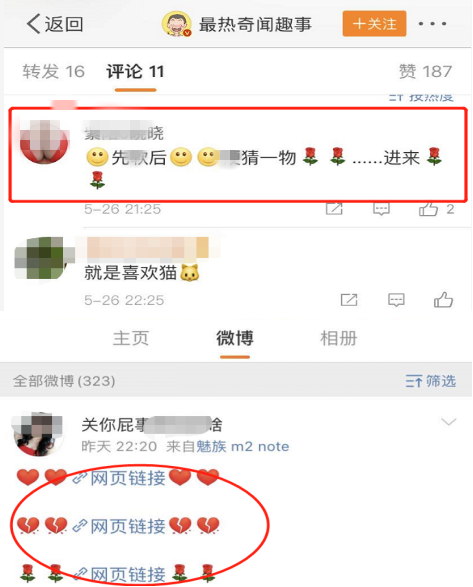This screenshot has width=473, height=587.
Task: Open the 主页 profile tab
Action: pyautogui.click(x=131, y=338)
